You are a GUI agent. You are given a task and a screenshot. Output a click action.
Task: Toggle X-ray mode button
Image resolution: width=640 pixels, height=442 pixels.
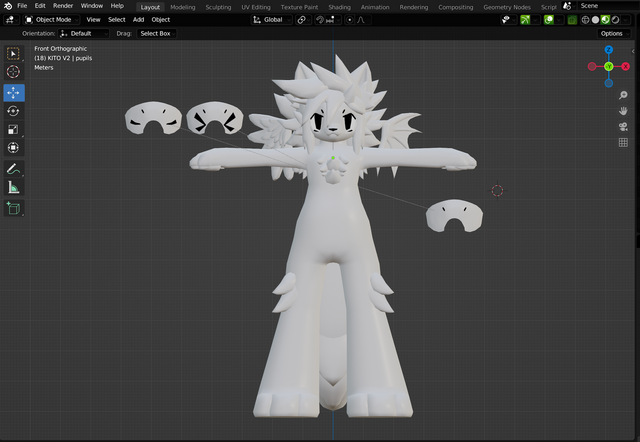point(572,20)
